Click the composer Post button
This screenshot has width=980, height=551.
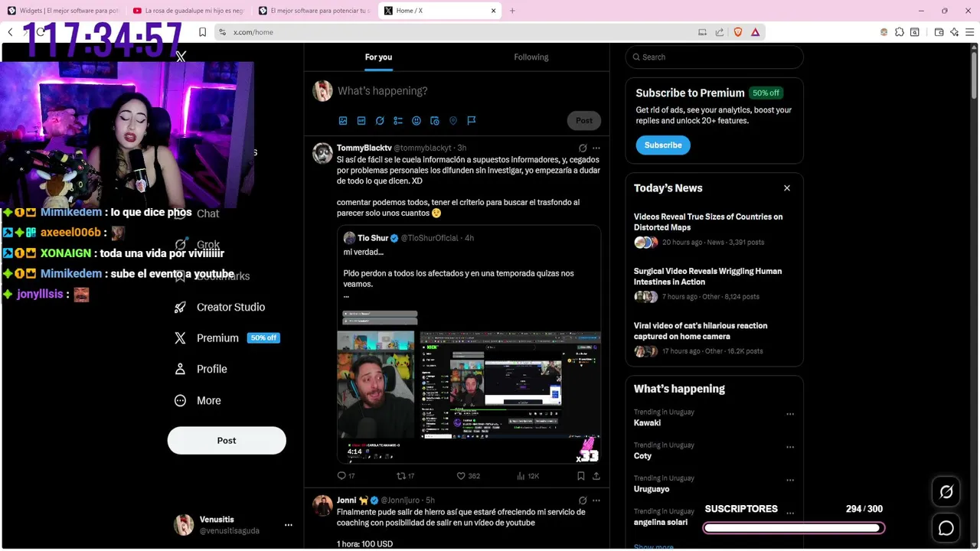(x=584, y=121)
